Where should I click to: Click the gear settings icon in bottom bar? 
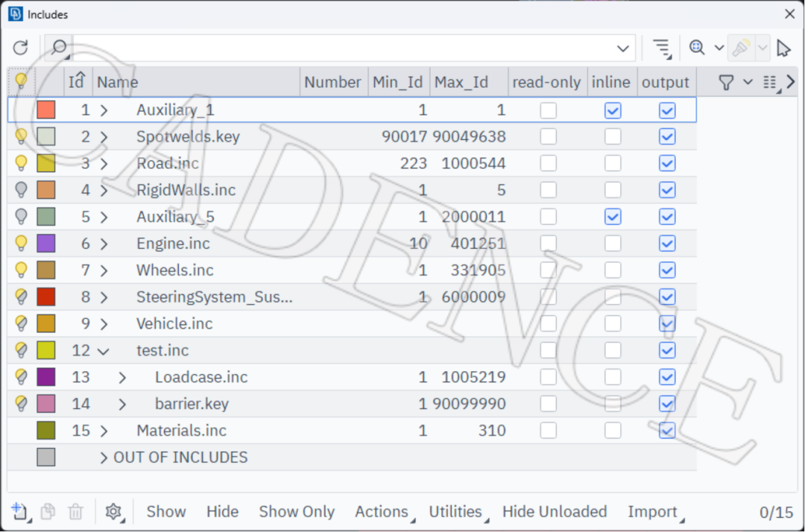[x=113, y=511]
